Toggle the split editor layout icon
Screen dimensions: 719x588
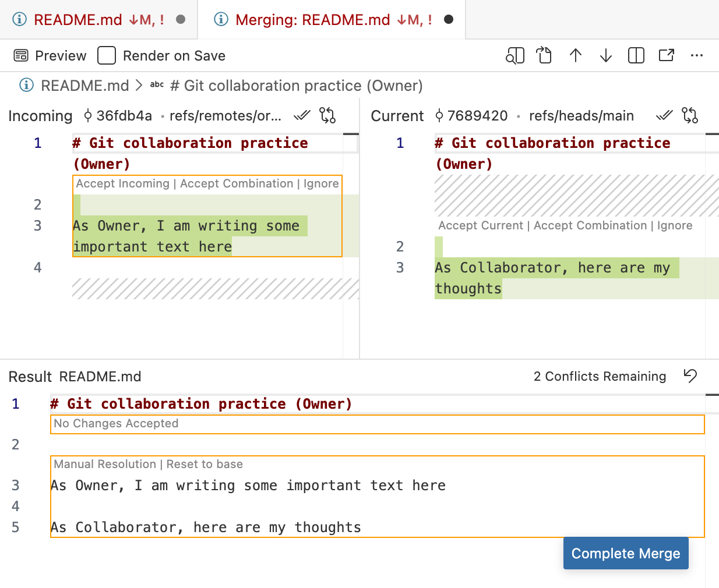point(636,56)
